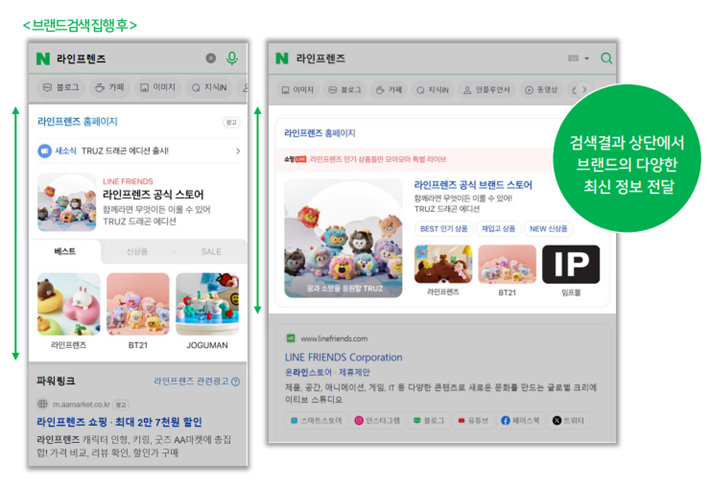Click the www.linefriends.com URL text

334,338
